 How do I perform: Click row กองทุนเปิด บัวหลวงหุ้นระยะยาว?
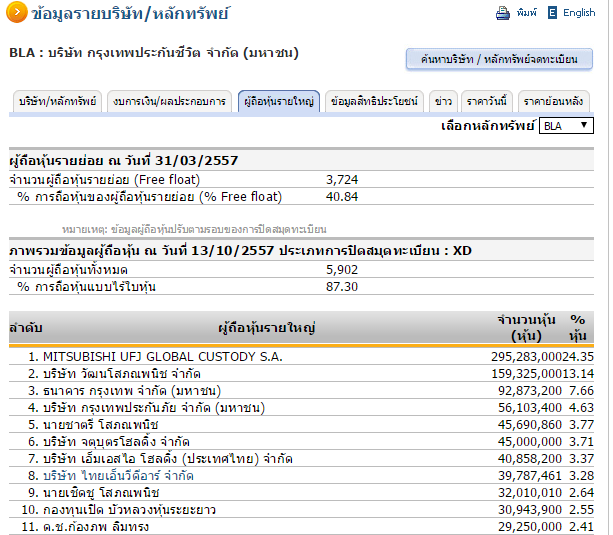pos(301,510)
